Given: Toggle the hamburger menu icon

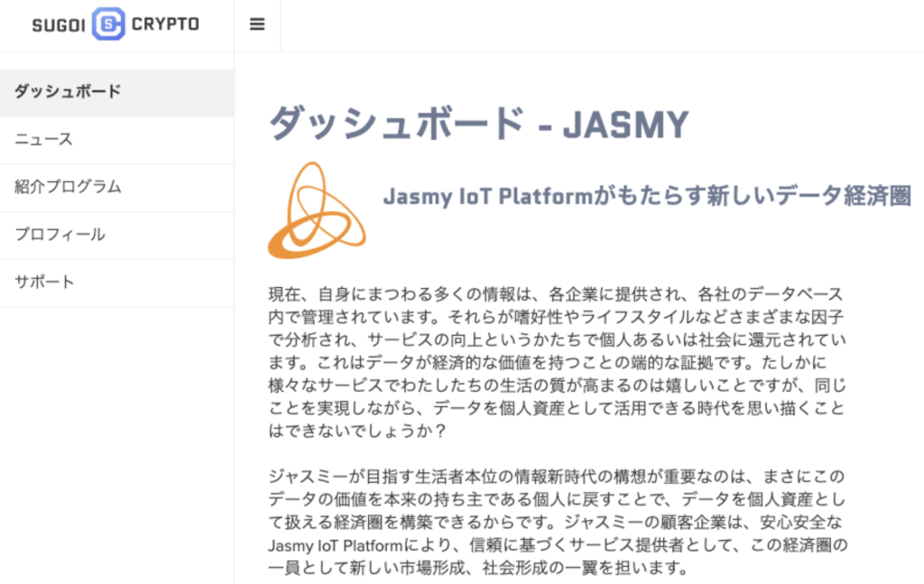Looking at the screenshot, I should [x=257, y=24].
